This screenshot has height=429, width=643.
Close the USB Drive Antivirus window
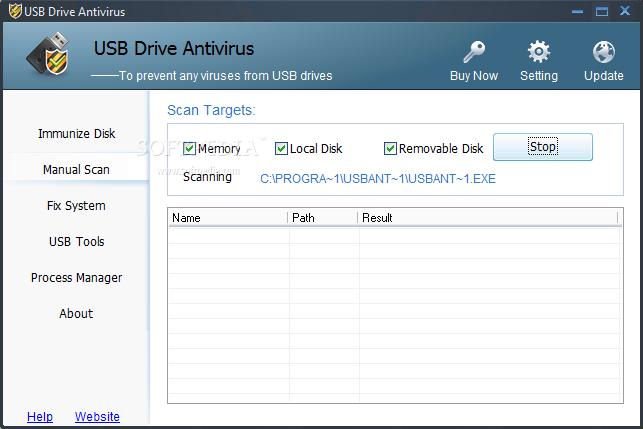pyautogui.click(x=625, y=11)
